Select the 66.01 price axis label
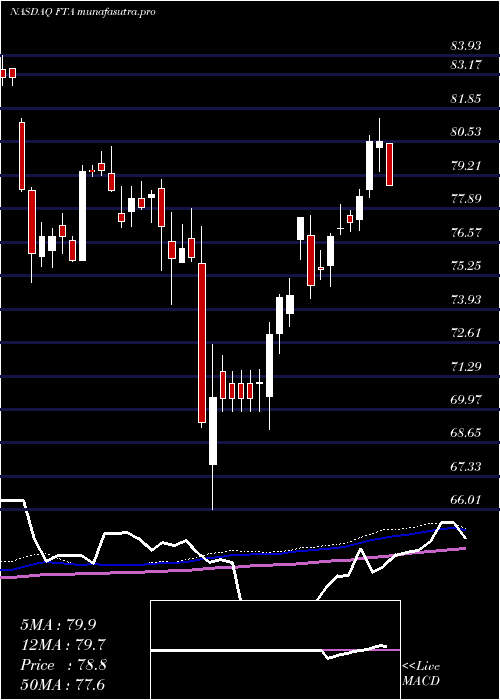This screenshot has width=500, height=700. point(466,499)
